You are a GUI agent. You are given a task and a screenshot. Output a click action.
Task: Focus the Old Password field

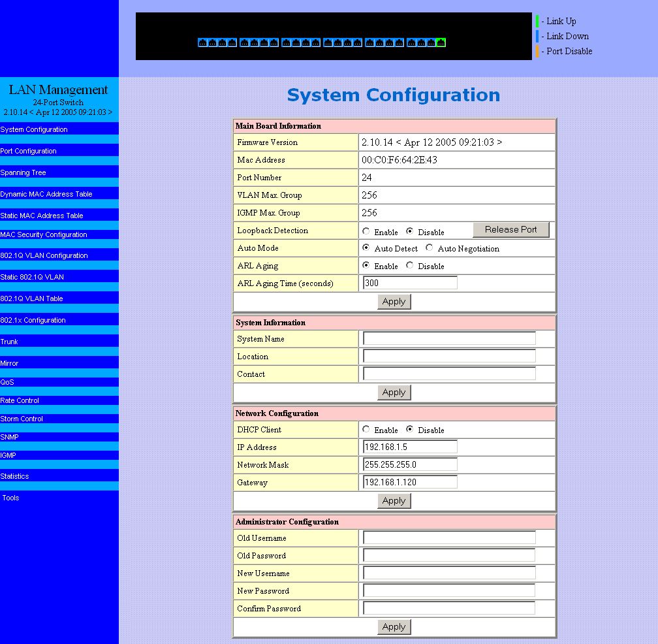[x=449, y=555]
